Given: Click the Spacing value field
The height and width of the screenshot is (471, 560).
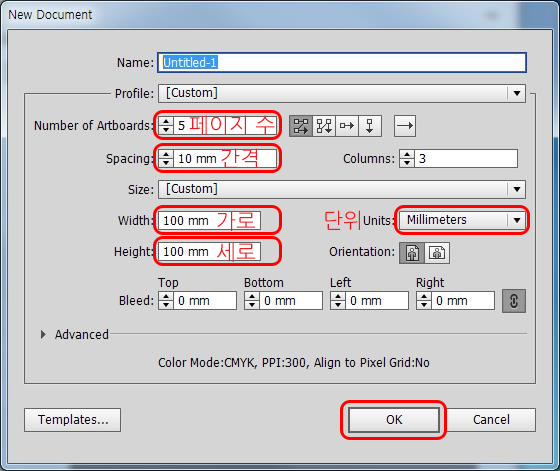Looking at the screenshot, I should tap(225, 159).
